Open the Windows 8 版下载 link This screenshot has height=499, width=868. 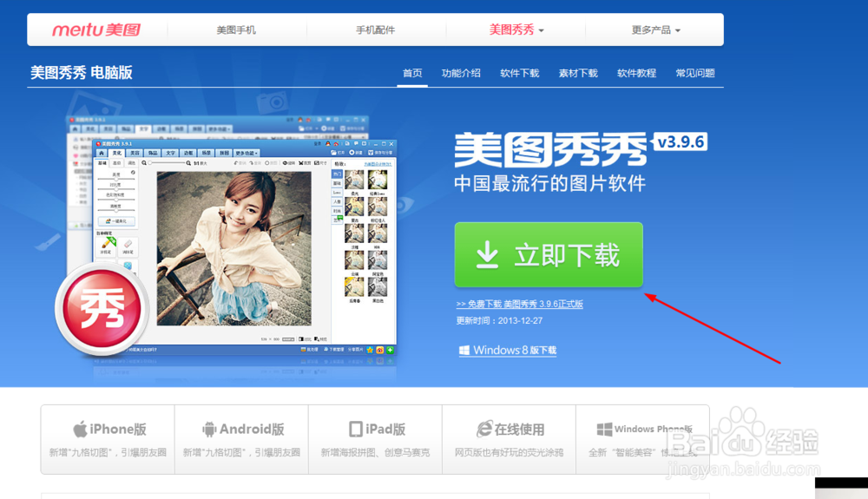508,351
